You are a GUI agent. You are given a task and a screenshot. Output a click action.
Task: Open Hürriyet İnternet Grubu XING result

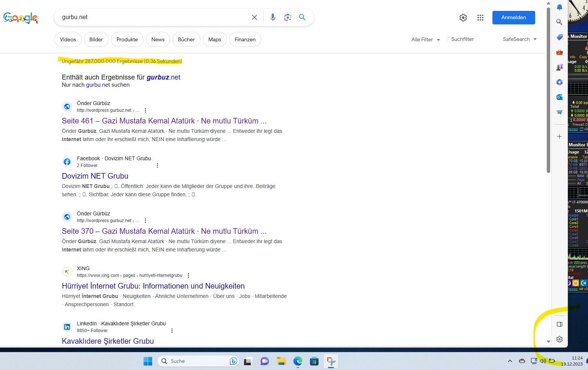point(153,286)
